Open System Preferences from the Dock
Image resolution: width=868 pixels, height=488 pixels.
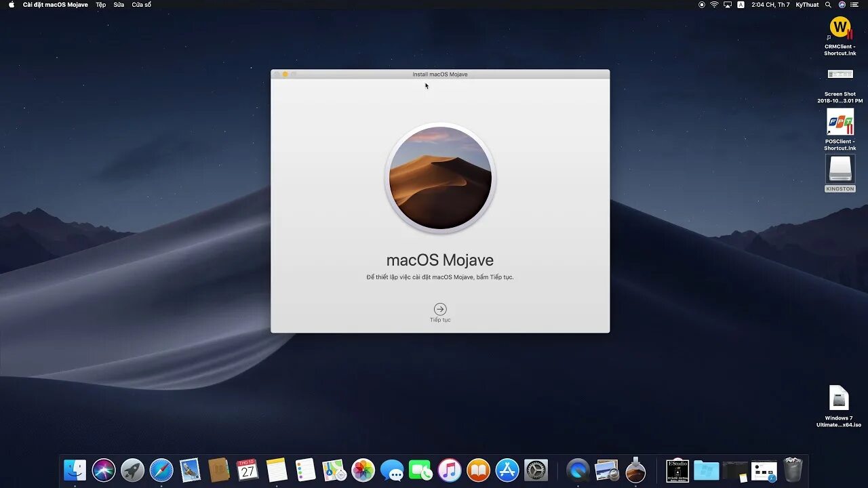[536, 470]
